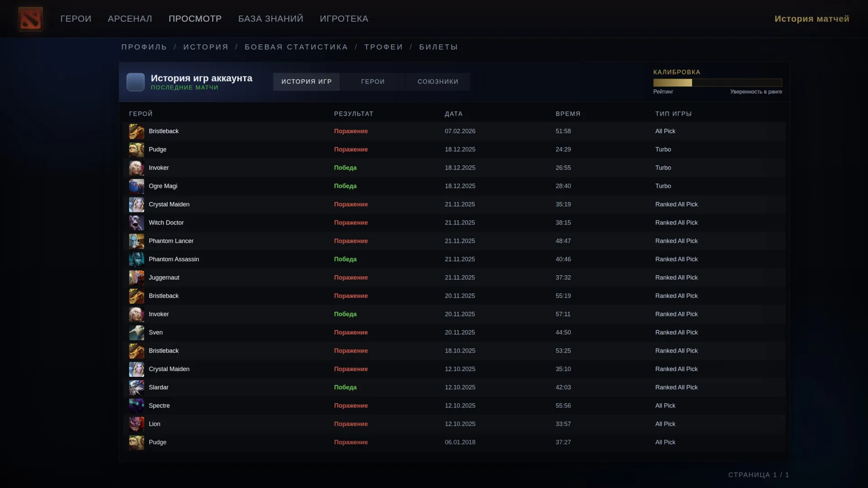This screenshot has height=488, width=868.
Task: Click Crystal Maiden portrait in 35:19 row
Action: (137, 205)
